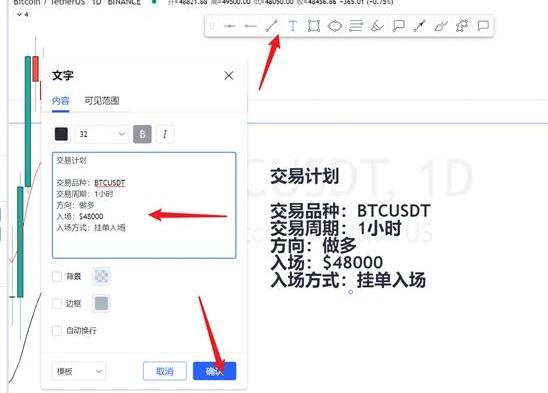Grab the favorites toolbar drag handle
The height and width of the screenshot is (393, 548).
pos(212,26)
